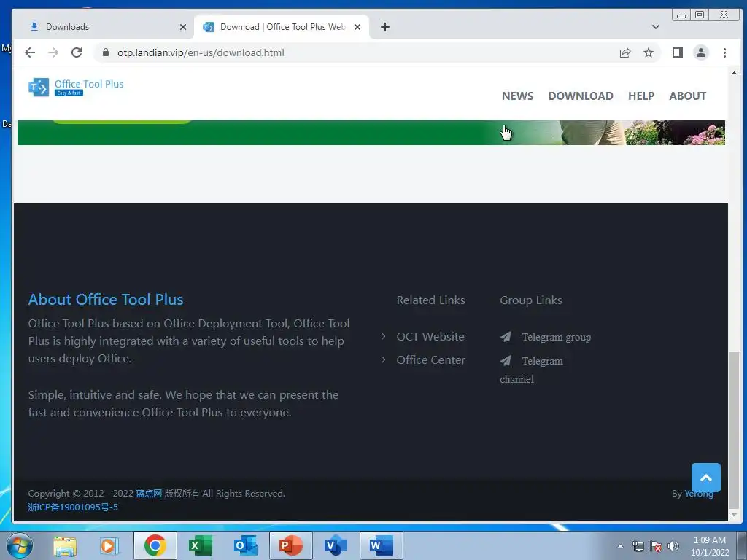The height and width of the screenshot is (560, 747).
Task: Select the Related Links heading text
Action: tap(430, 300)
